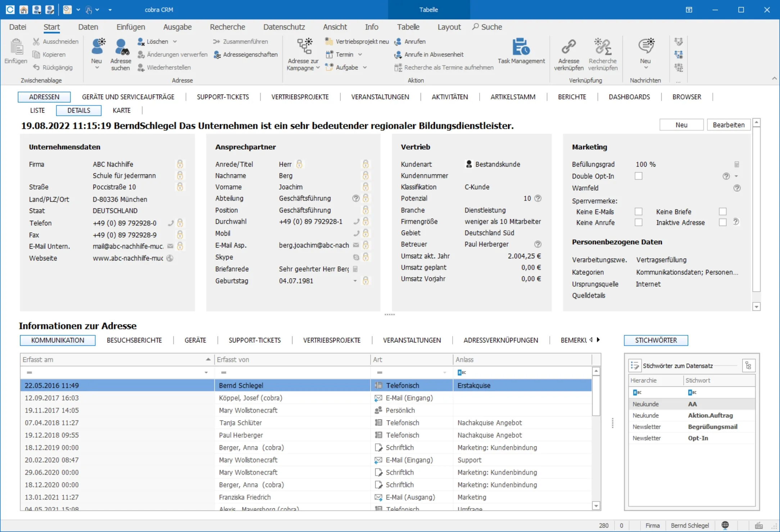This screenshot has width=780, height=532.
Task: Open the Recherche ribbon tab
Action: 227,27
